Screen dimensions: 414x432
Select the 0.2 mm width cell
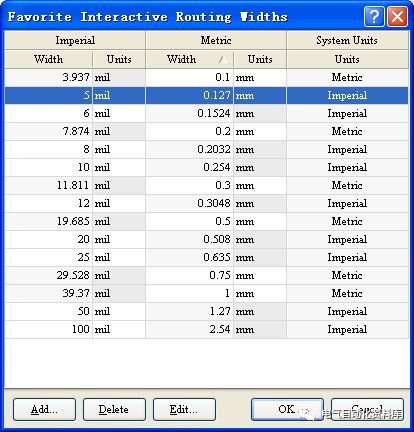(189, 131)
